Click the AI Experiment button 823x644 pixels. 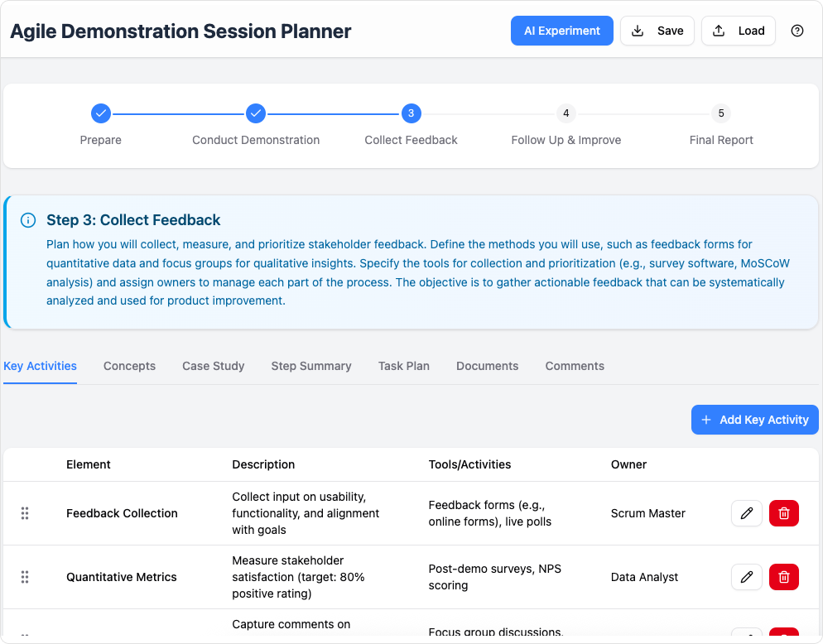click(561, 31)
